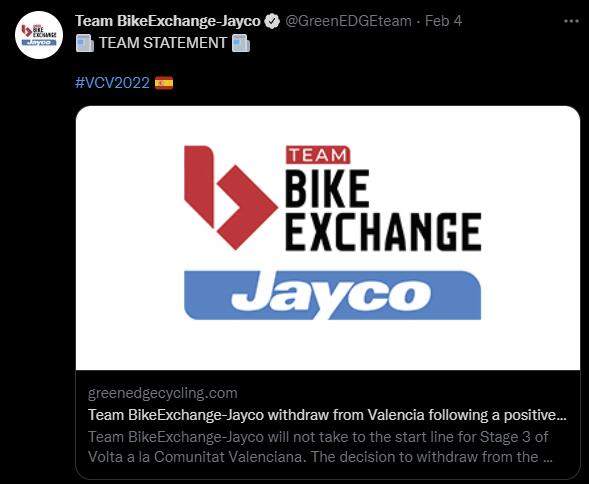
Task: Click the red B emblem in card image
Action: point(230,197)
